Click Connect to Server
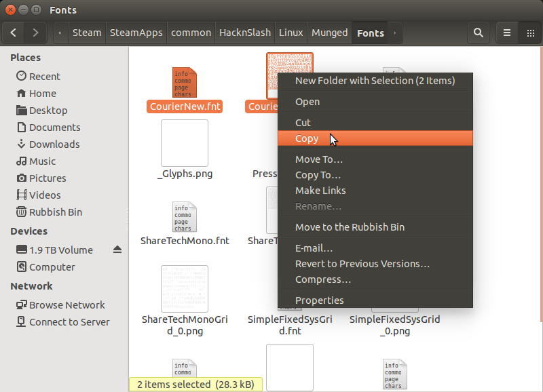The height and width of the screenshot is (392, 543). coord(69,322)
